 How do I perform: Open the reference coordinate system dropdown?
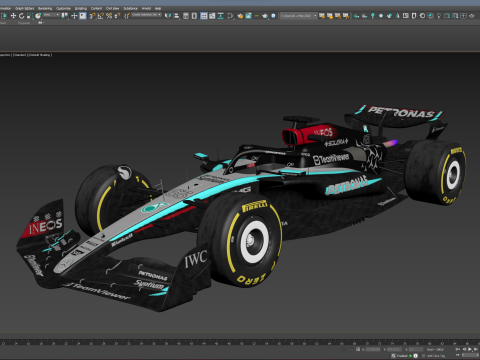[x=51, y=15]
